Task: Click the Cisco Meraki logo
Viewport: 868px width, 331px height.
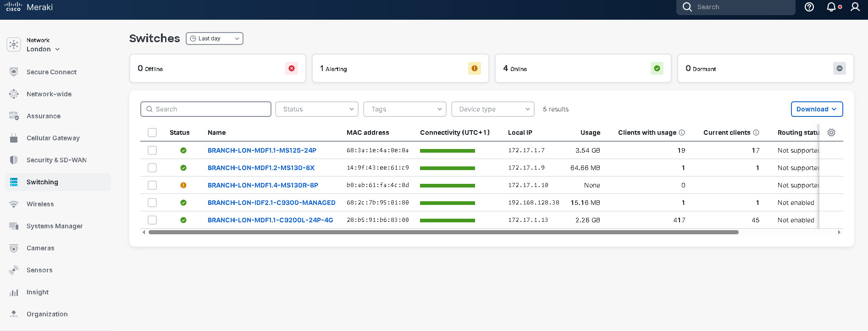Action: pos(28,7)
